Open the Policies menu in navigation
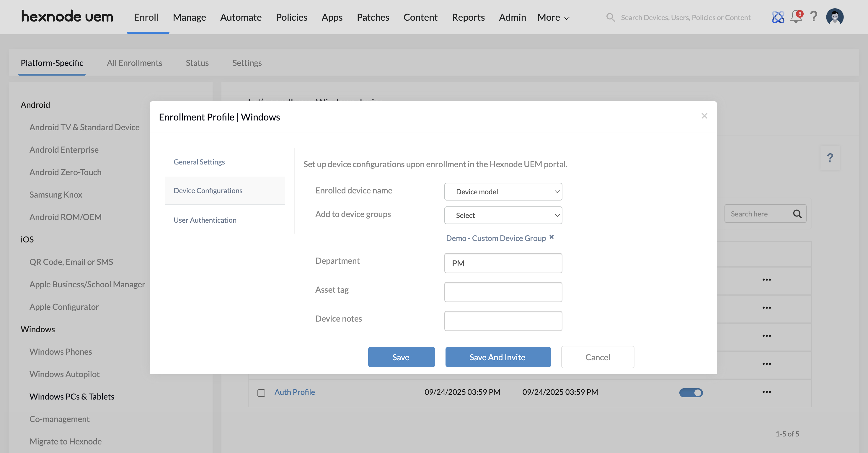Image resolution: width=868 pixels, height=453 pixels. (x=291, y=17)
